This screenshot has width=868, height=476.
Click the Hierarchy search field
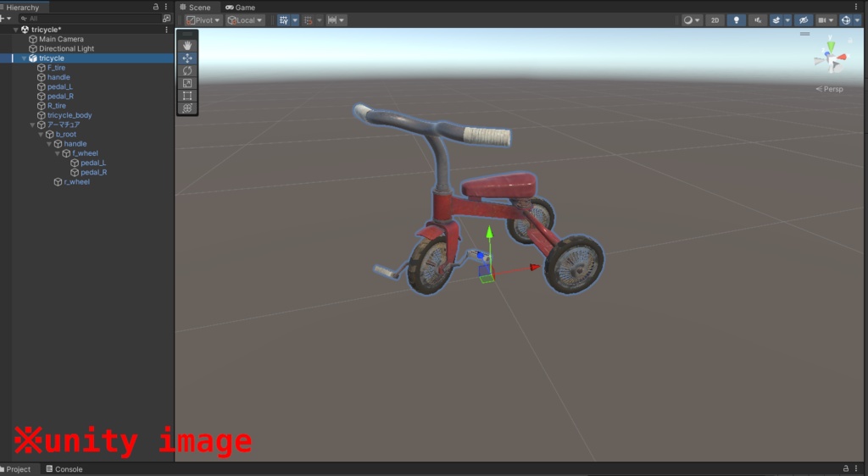[88, 19]
